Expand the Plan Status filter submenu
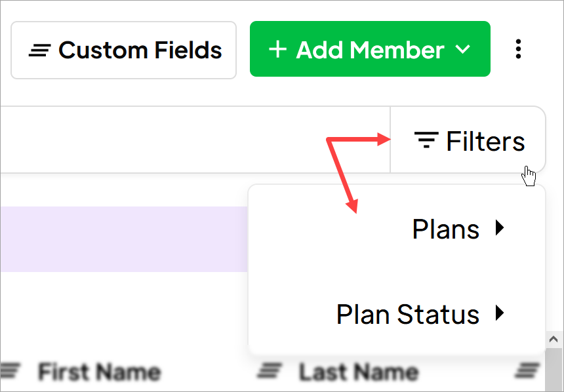 pyautogui.click(x=500, y=313)
